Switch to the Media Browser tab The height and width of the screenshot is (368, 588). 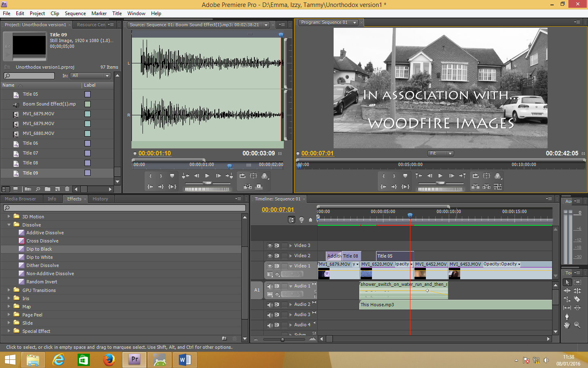(x=20, y=199)
